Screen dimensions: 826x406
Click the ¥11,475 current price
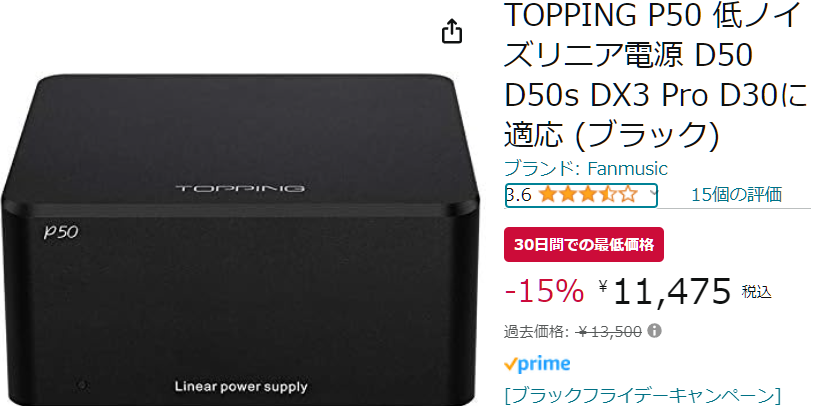point(665,291)
